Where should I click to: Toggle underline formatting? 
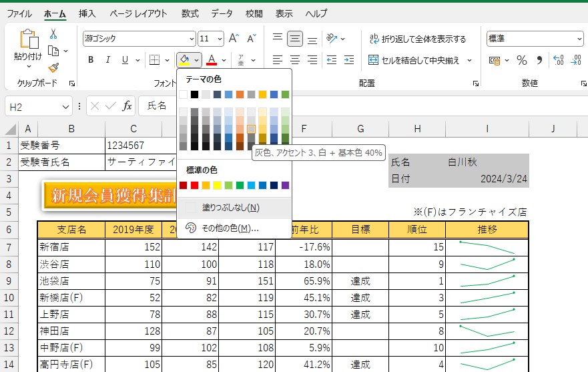(x=125, y=60)
